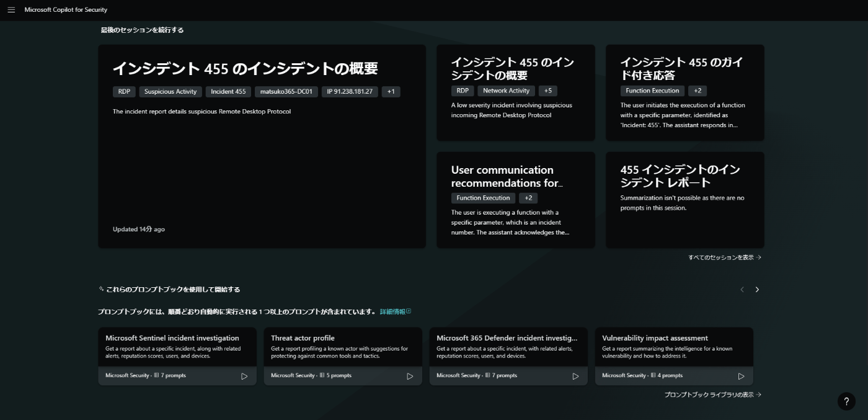Run Threat actor profile promptbook play icon
The height and width of the screenshot is (420, 868).
[x=410, y=376]
